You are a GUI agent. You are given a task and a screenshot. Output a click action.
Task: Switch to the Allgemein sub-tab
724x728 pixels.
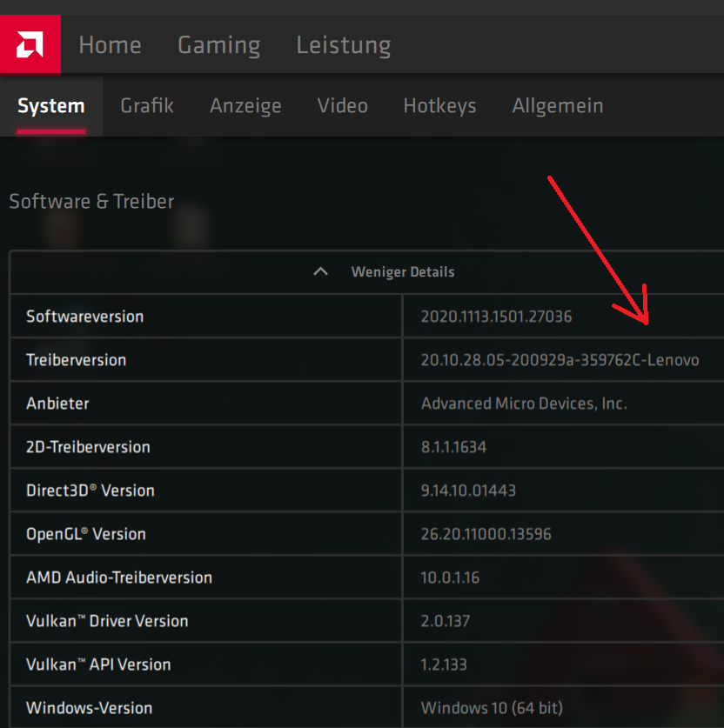tap(558, 106)
